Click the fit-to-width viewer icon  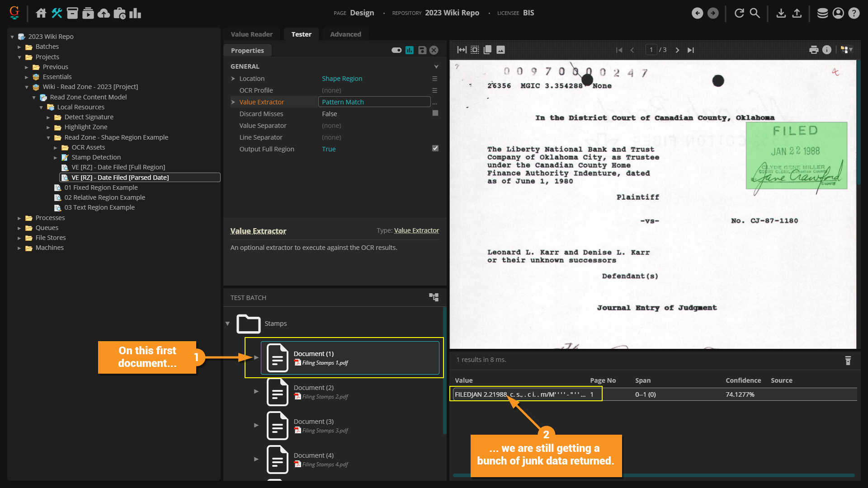coord(462,50)
